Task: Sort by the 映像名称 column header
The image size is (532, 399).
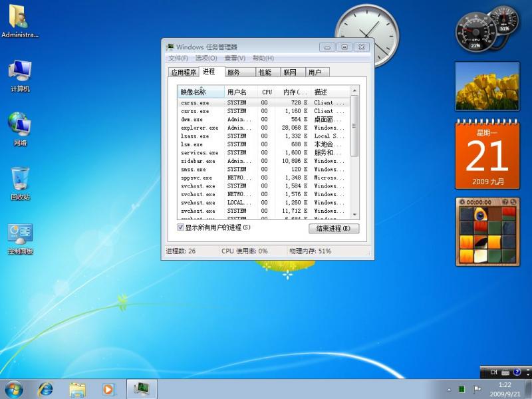Action: click(x=201, y=92)
